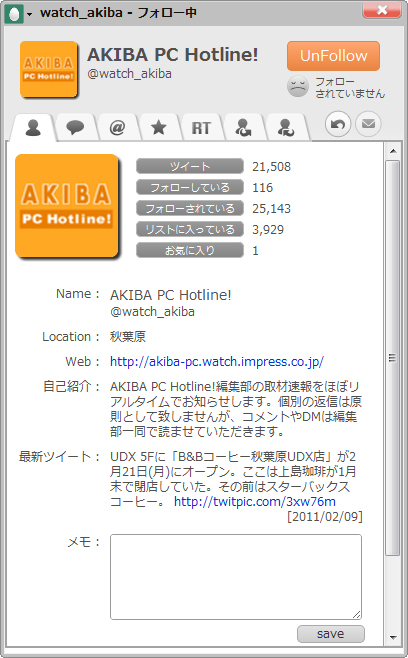Click the date [2011/02/09]
The width and height of the screenshot is (408, 658).
(x=324, y=516)
